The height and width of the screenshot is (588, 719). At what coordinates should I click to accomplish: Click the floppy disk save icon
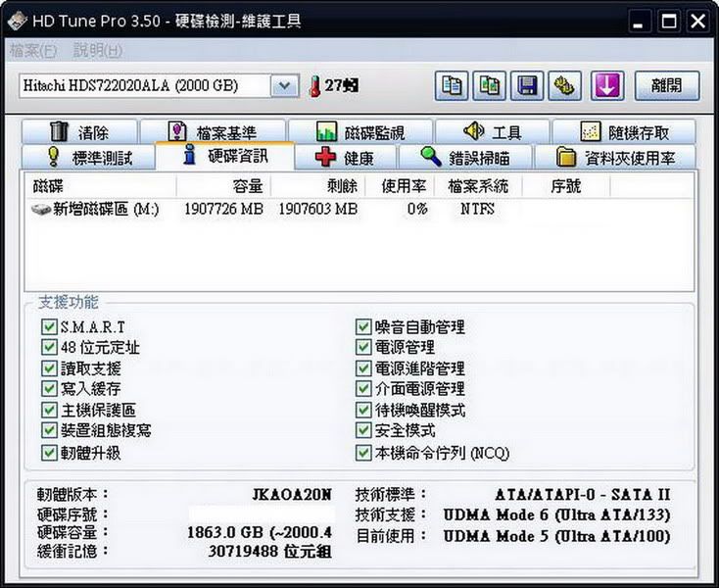(x=528, y=85)
